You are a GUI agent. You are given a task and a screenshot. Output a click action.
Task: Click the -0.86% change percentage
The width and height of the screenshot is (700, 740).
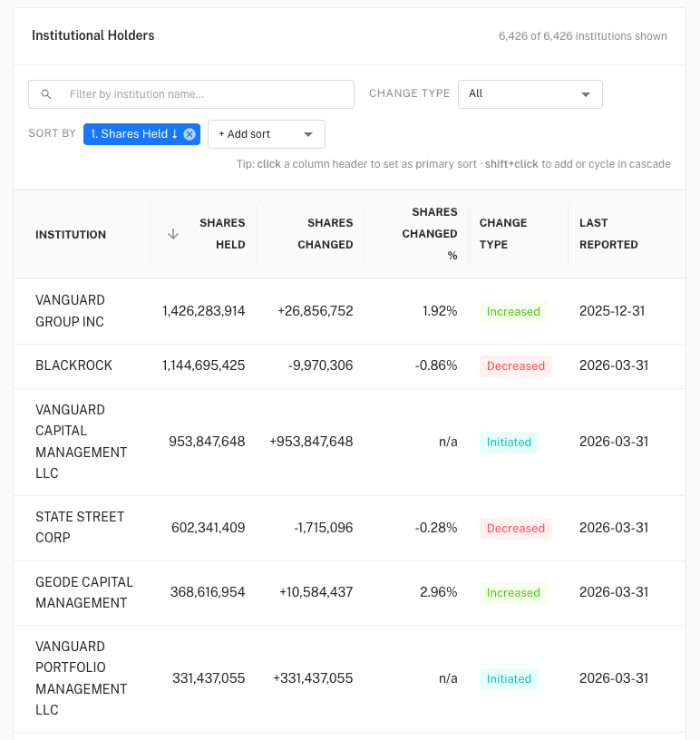pyautogui.click(x=436, y=365)
